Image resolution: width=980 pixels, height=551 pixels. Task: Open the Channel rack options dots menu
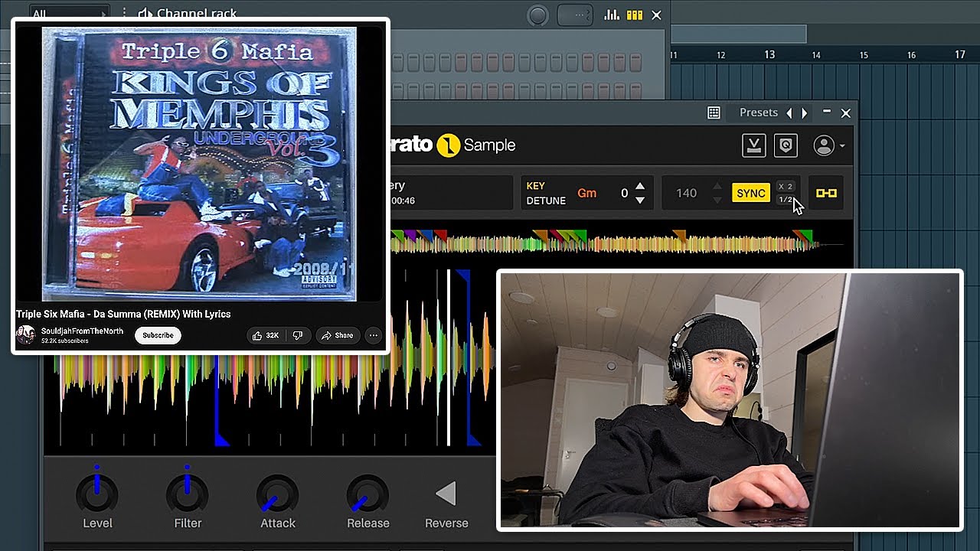pos(124,14)
